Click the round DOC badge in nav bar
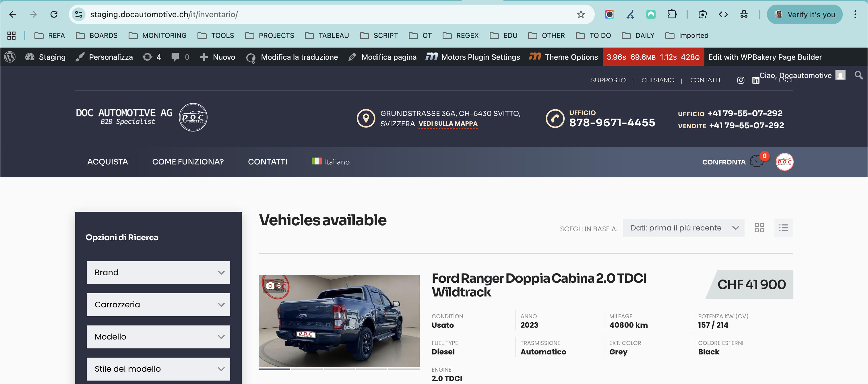Viewport: 868px width, 384px height. [x=784, y=162]
